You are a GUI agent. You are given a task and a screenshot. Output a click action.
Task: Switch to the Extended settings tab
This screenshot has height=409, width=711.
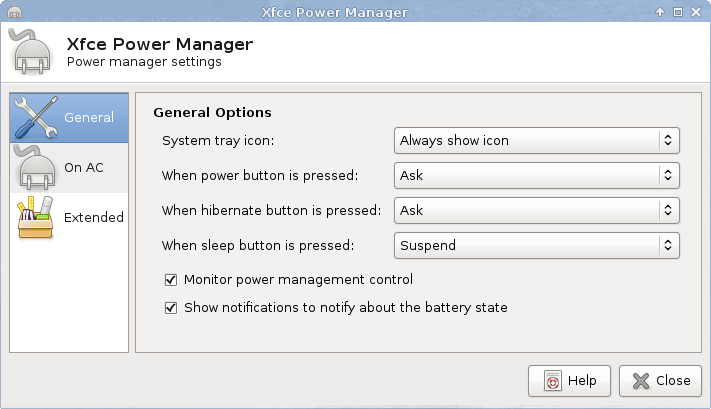pyautogui.click(x=69, y=218)
